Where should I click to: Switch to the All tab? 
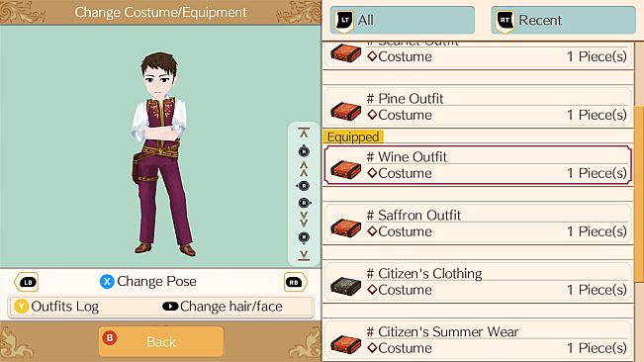(x=403, y=20)
